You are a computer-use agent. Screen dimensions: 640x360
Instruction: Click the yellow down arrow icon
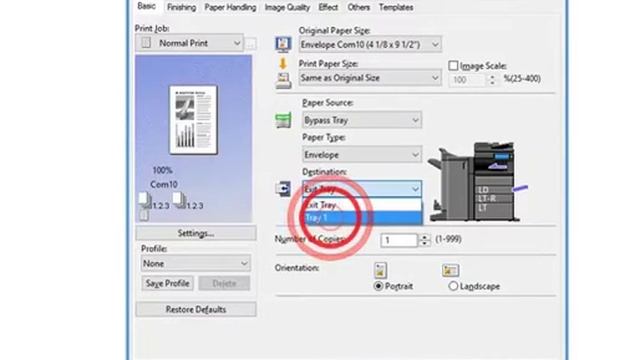pyautogui.click(x=282, y=63)
